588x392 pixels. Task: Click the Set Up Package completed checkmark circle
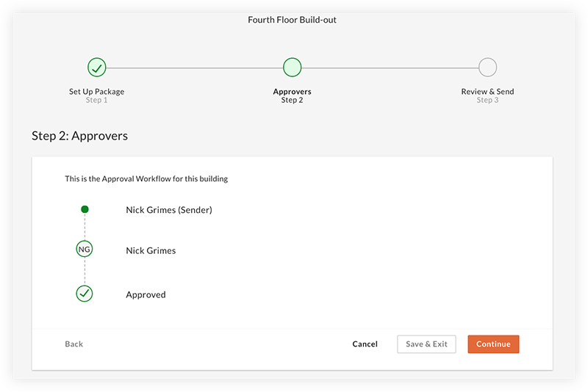coord(97,68)
